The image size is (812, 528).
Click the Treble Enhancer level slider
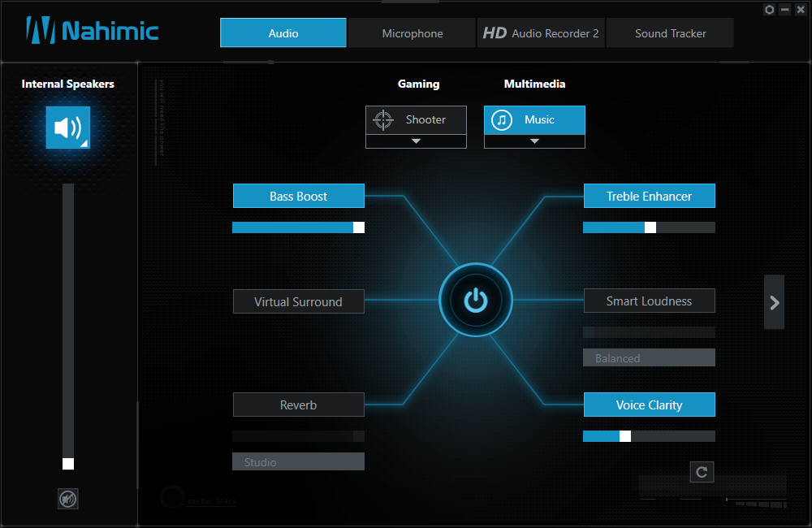[649, 227]
